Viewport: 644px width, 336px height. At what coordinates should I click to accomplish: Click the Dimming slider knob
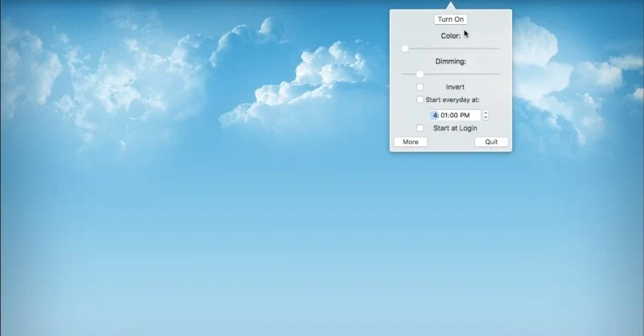click(x=419, y=74)
